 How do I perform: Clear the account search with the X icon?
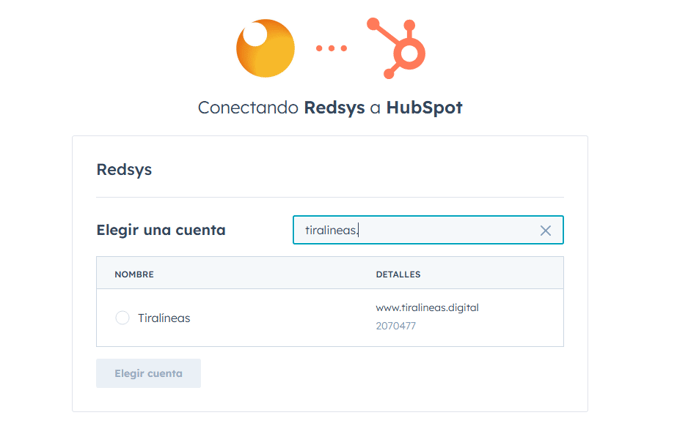coord(545,231)
